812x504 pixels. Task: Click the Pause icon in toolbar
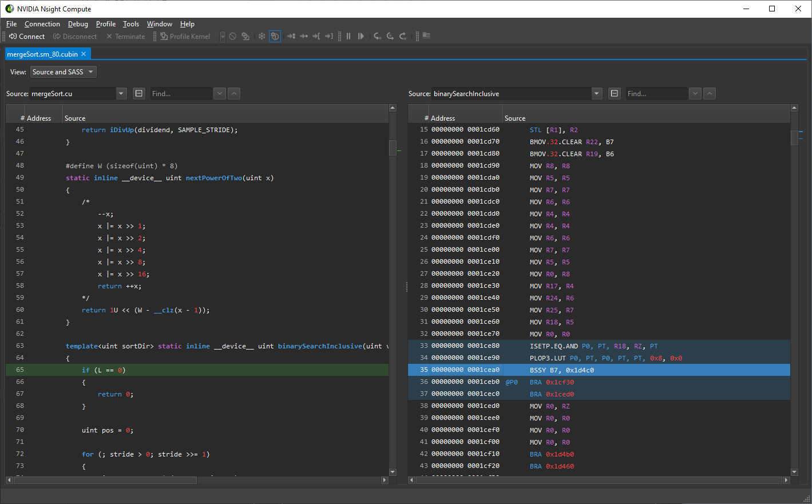348,36
